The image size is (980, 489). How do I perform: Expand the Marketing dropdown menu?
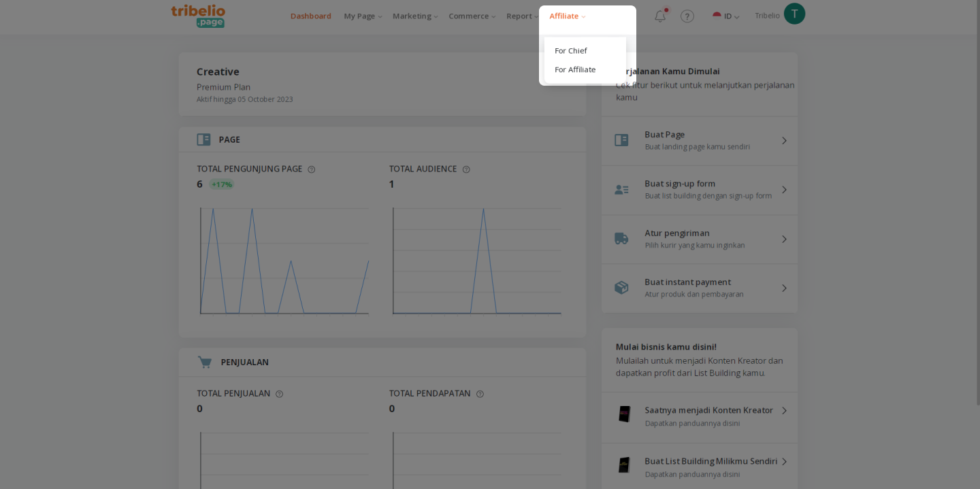[415, 16]
